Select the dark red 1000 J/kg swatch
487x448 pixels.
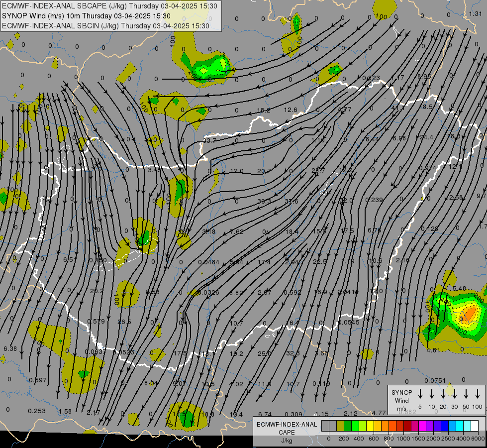click(407, 426)
